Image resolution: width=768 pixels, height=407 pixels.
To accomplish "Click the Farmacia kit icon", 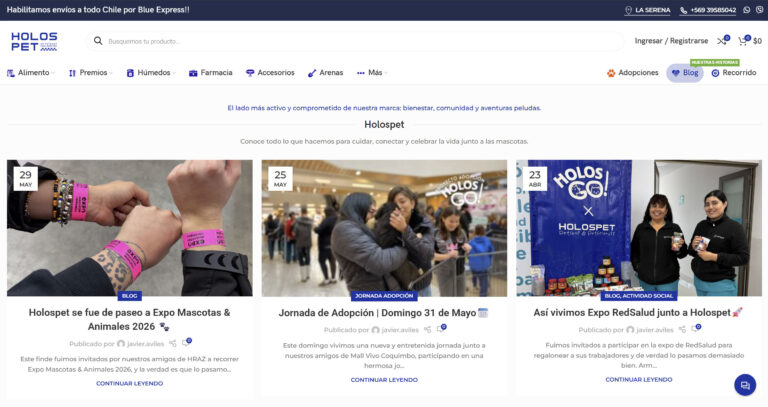I will click(193, 73).
